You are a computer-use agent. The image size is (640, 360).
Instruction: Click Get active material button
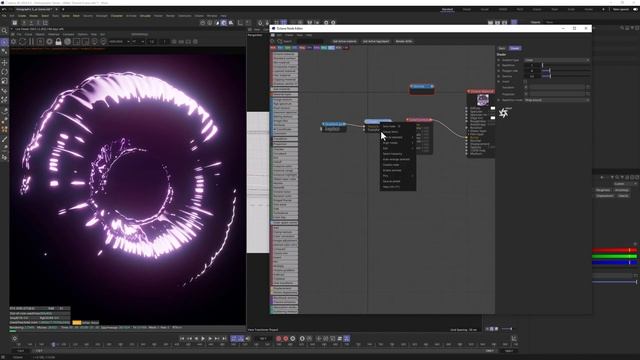tap(344, 41)
